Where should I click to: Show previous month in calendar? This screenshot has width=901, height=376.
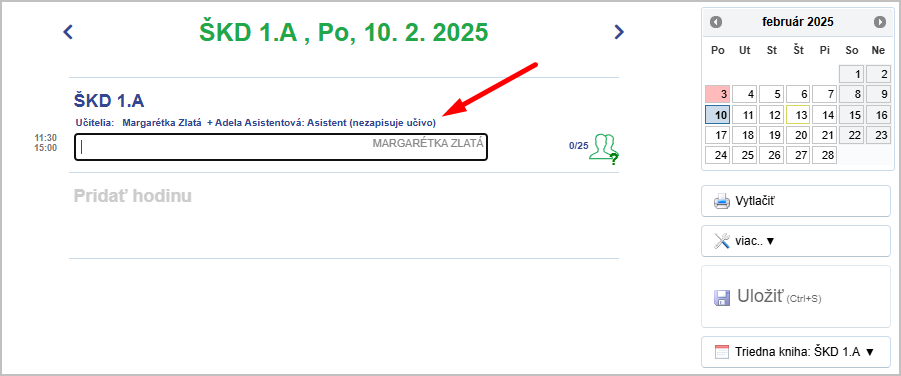click(716, 22)
